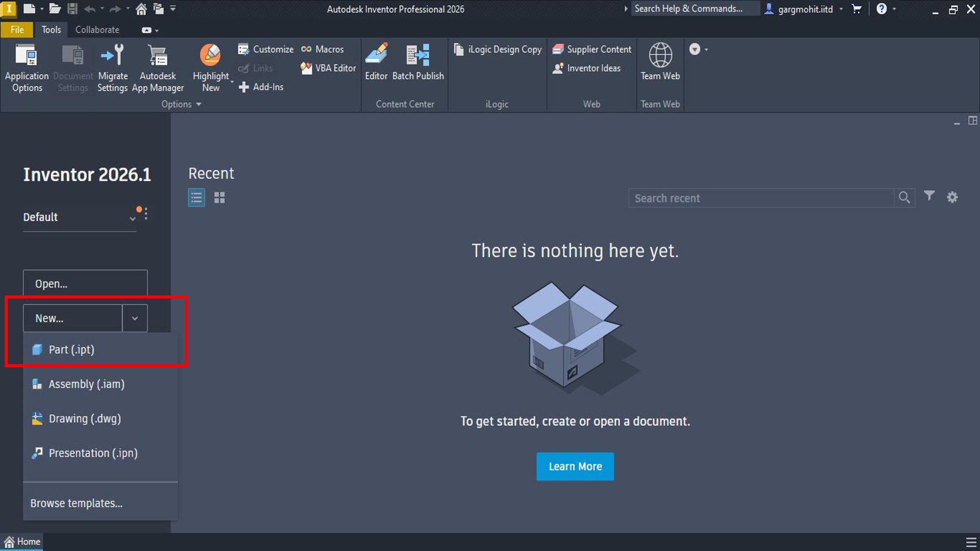This screenshot has width=980, height=551.
Task: Open the Macros command
Action: [322, 49]
